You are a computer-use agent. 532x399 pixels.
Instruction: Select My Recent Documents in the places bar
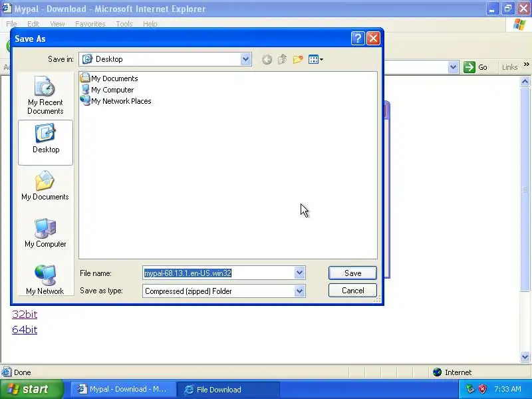pyautogui.click(x=45, y=95)
